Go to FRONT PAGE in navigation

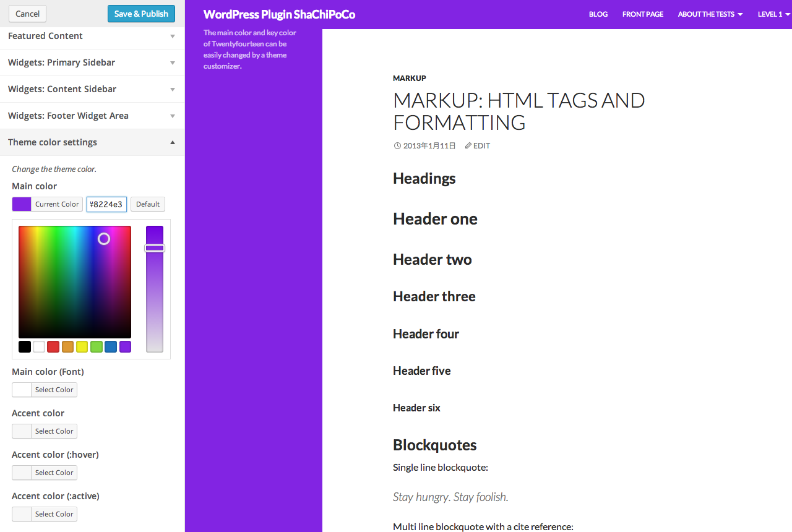[643, 14]
